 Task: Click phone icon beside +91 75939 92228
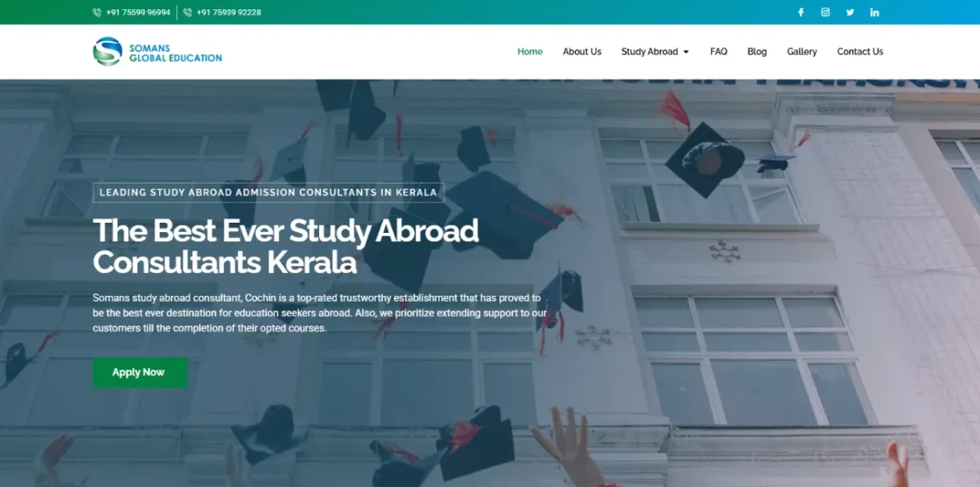tap(187, 13)
